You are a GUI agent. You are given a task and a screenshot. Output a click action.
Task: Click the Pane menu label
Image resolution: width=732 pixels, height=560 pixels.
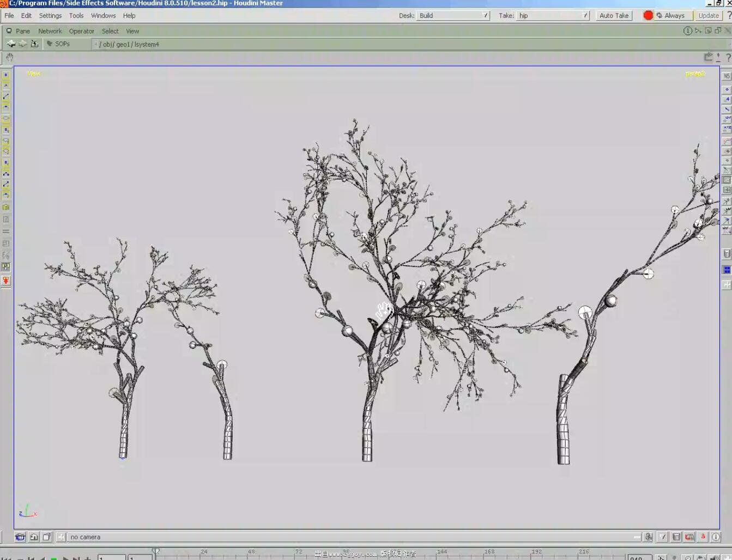coord(23,31)
